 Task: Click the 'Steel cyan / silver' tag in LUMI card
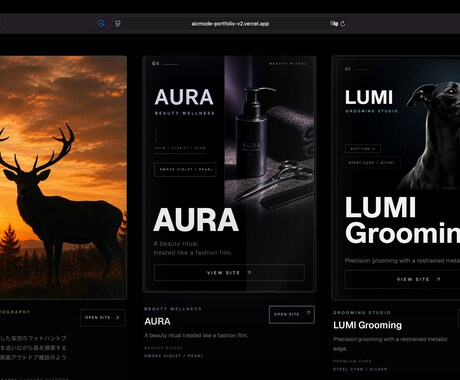372,163
